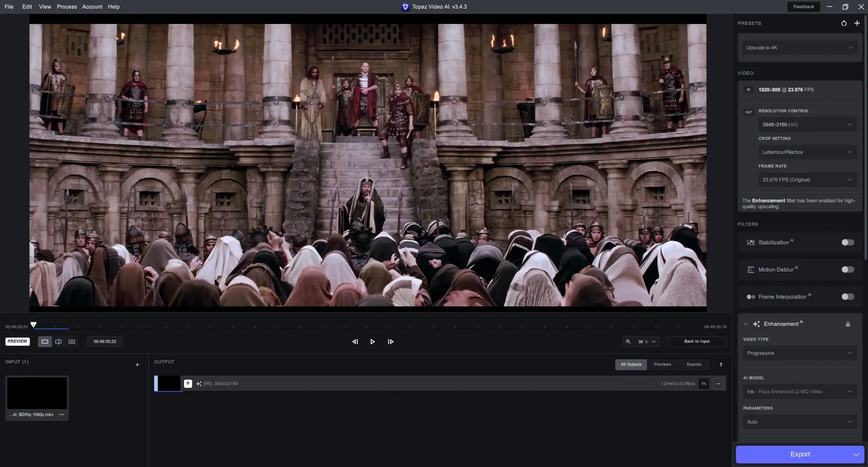Screen dimensions: 868x467
Task: Step back one frame
Action: click(x=355, y=342)
